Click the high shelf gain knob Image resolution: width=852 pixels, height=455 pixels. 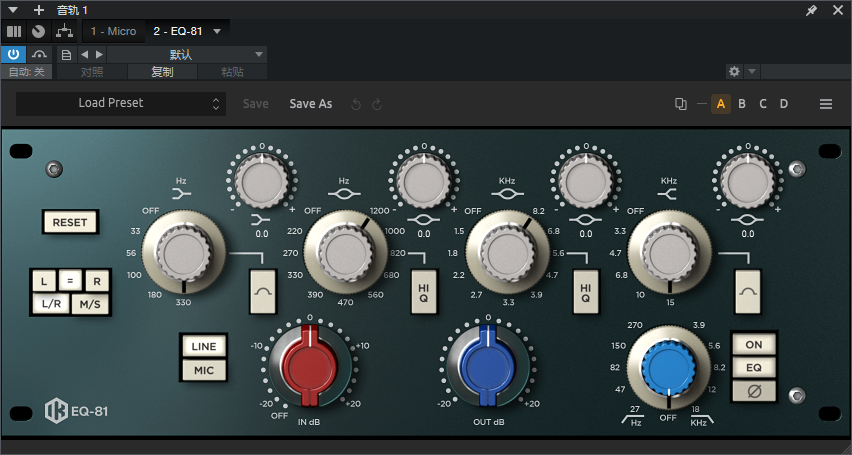[x=748, y=182]
